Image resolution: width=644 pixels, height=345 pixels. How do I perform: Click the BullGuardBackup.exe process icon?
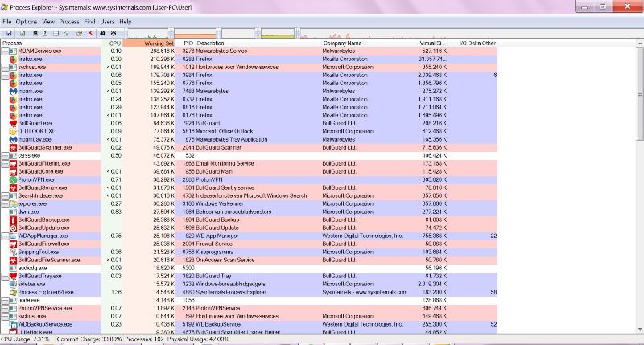point(13,220)
